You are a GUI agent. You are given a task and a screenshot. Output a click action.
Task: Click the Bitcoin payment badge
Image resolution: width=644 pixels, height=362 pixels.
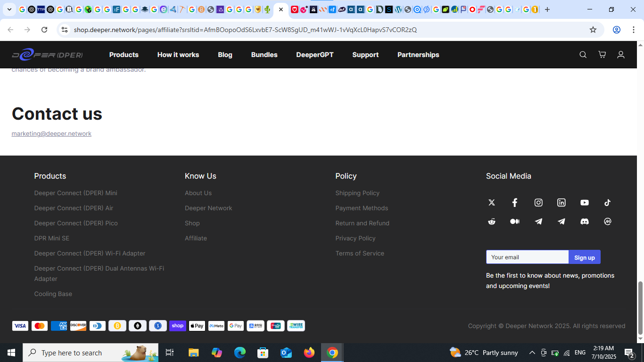117,326
